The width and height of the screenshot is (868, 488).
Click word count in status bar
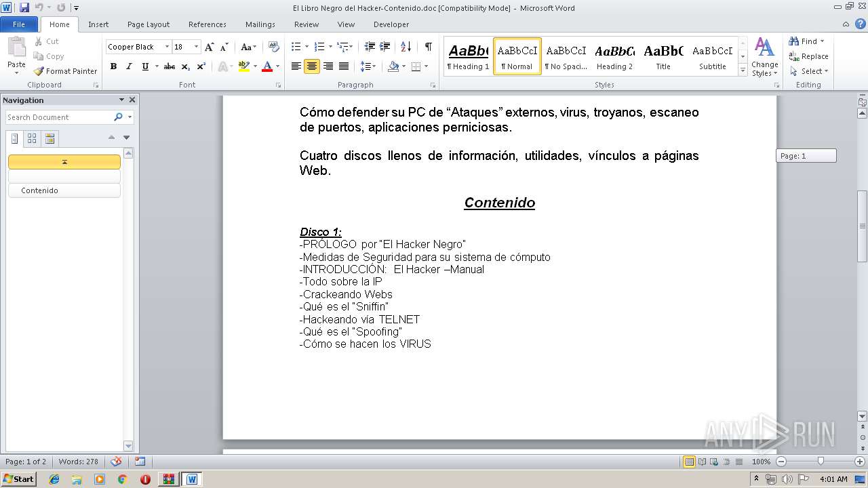(78, 462)
